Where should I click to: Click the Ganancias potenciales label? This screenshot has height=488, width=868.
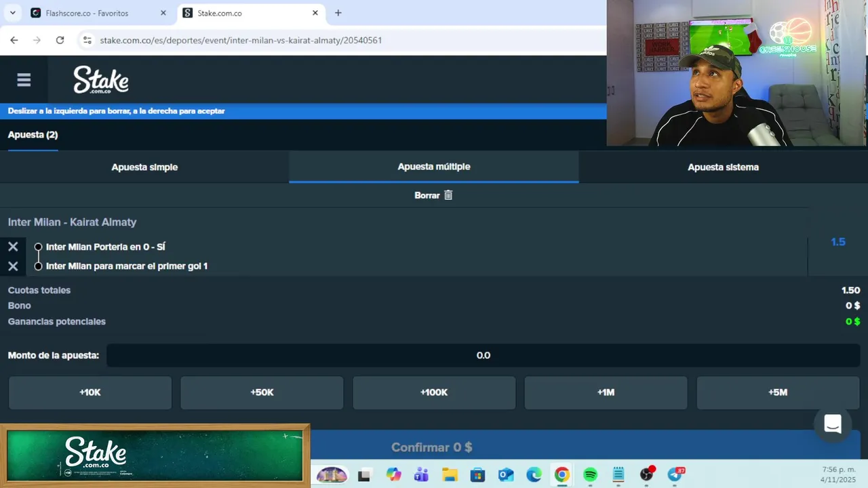tap(57, 322)
